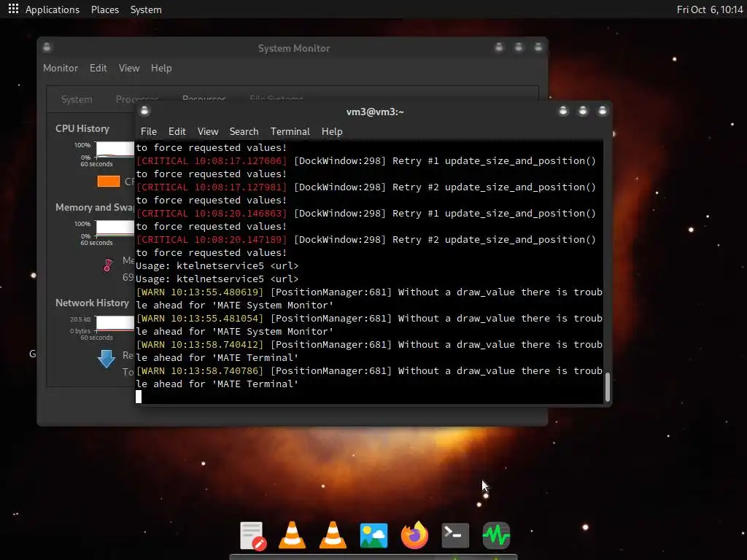This screenshot has width=747, height=560.
Task: Click the Network History heading
Action: pyautogui.click(x=92, y=303)
